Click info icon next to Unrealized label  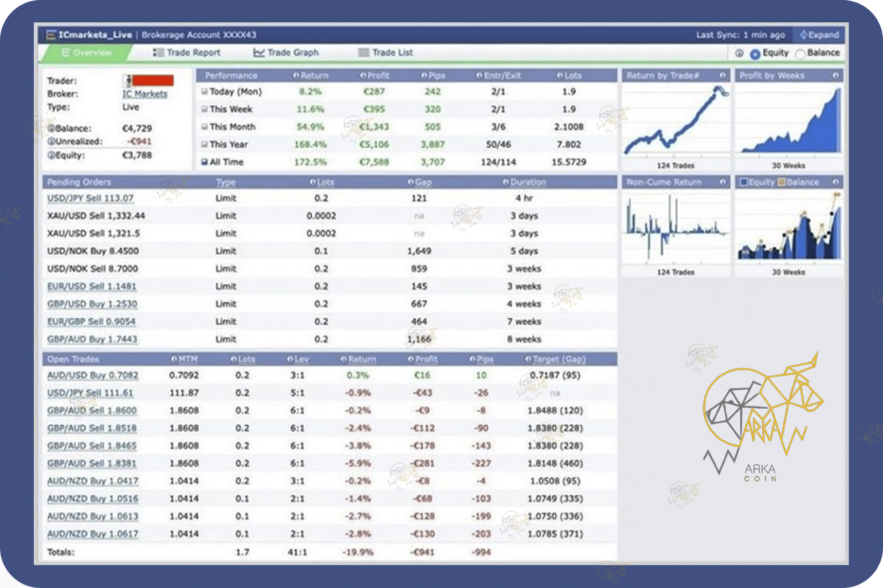coord(51,141)
